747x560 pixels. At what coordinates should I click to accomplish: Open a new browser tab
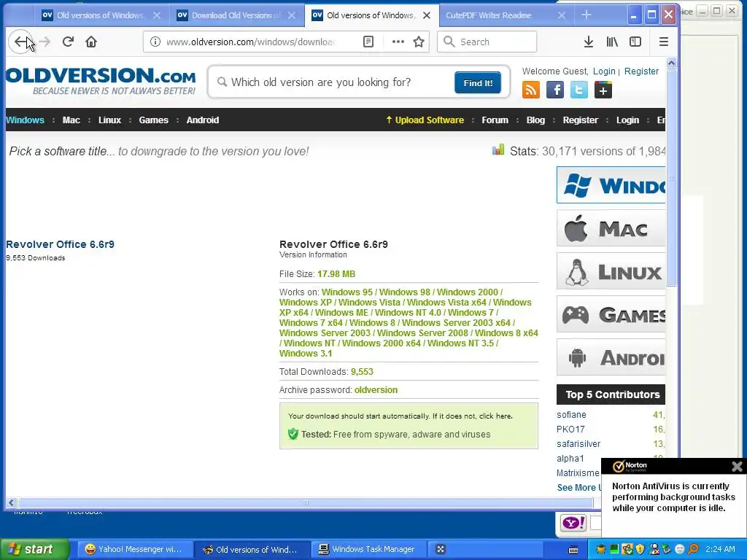(587, 15)
